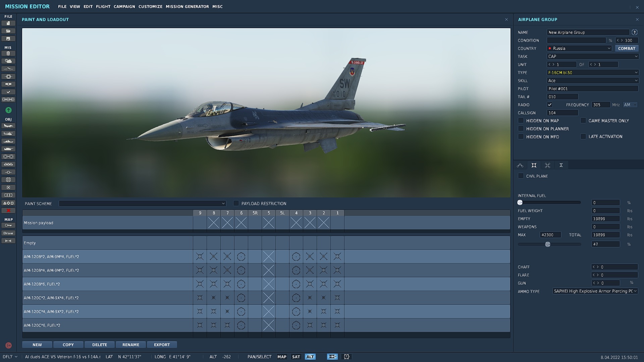
Task: Open the Type dropdown showing F-16CM bl.50
Action: (593, 72)
